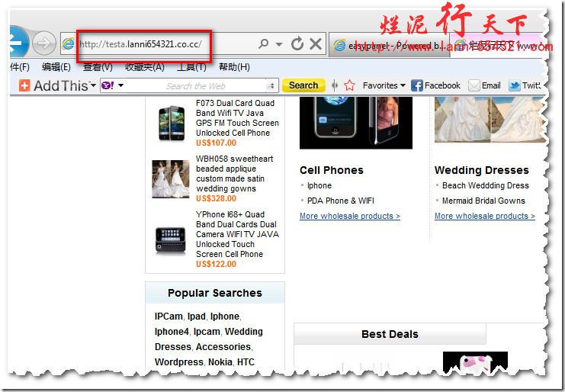Search the Ipad popular term

coord(197,316)
